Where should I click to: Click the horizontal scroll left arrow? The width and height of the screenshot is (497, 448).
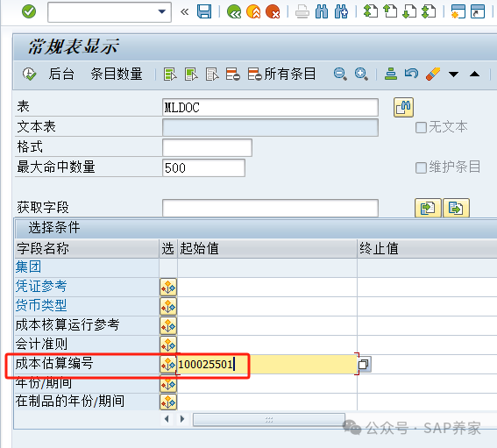coord(167,419)
